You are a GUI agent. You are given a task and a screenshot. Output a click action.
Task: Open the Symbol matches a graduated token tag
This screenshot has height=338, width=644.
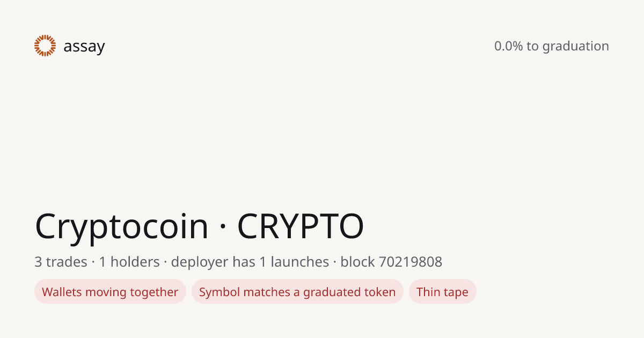pyautogui.click(x=297, y=292)
